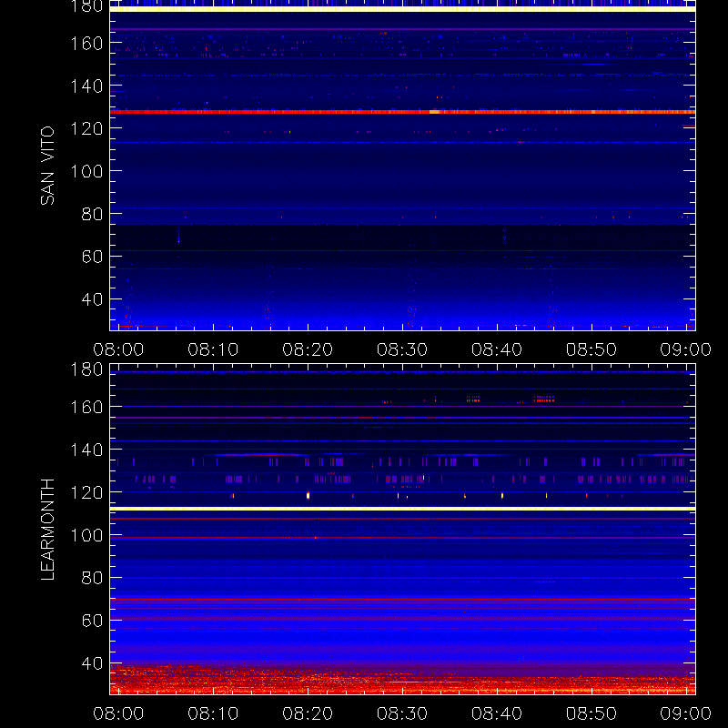The width and height of the screenshot is (728, 728).
Task: Click the bright yellow band in Learmonth spectrogram
Action: pyautogui.click(x=402, y=509)
